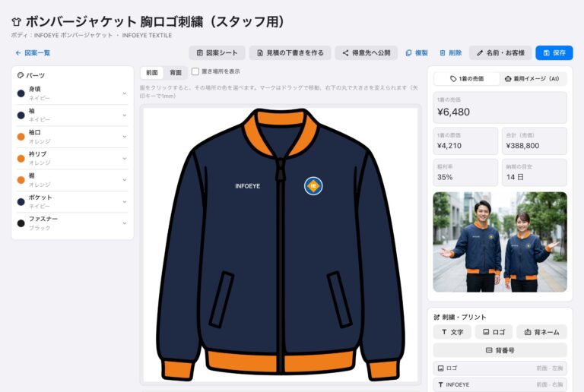Expand the 袖 part row chevron
The image size is (584, 392).
pyautogui.click(x=125, y=115)
